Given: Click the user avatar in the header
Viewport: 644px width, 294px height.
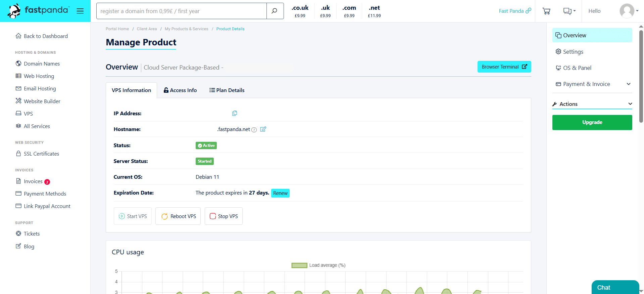Looking at the screenshot, I should [627, 11].
